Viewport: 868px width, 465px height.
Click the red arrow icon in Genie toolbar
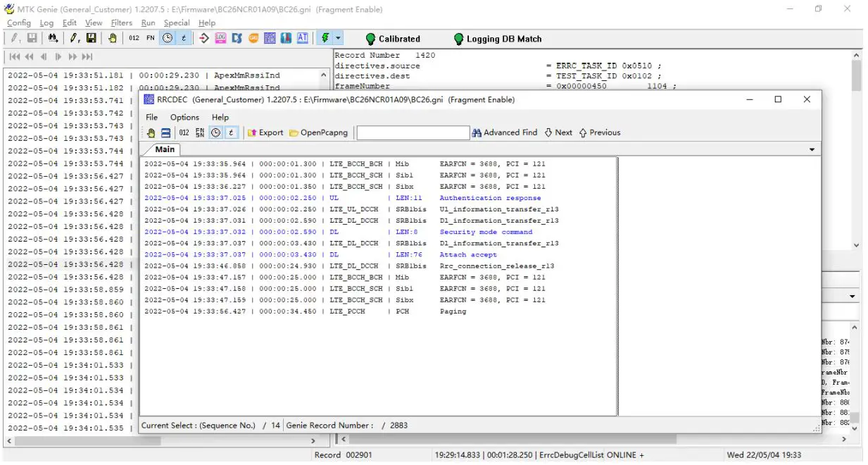pyautogui.click(x=204, y=38)
